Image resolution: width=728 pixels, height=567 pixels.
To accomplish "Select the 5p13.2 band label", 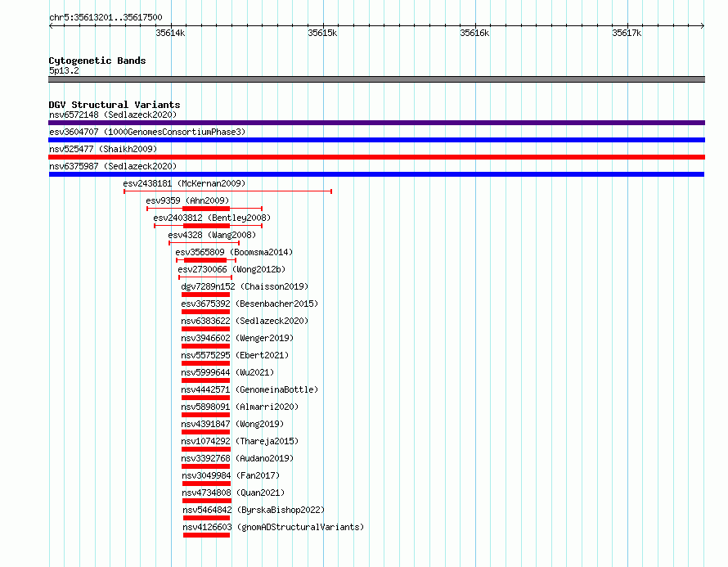I will pos(64,70).
